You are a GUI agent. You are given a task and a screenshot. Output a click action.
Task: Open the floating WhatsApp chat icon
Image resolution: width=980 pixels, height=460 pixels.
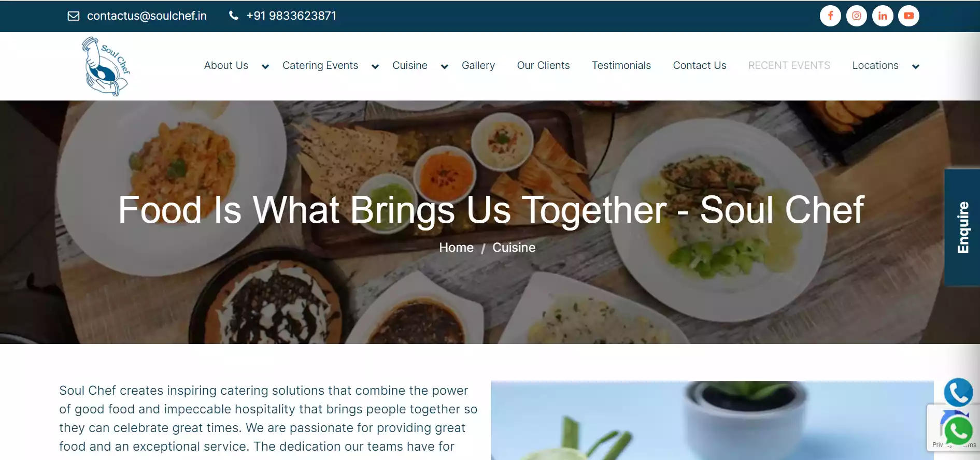(x=958, y=431)
